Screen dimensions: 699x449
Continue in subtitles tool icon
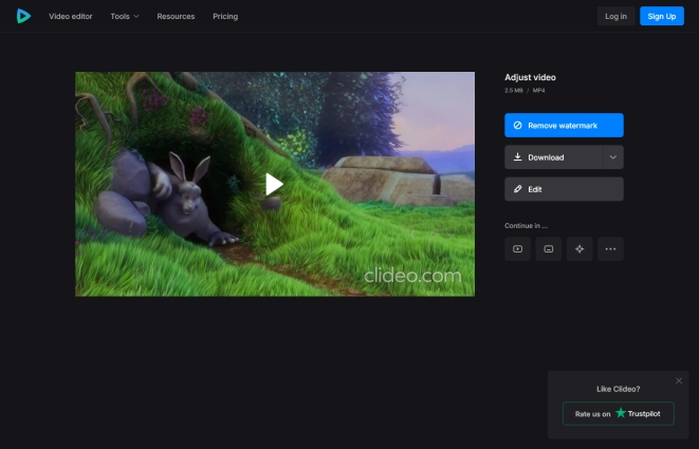[x=549, y=249]
